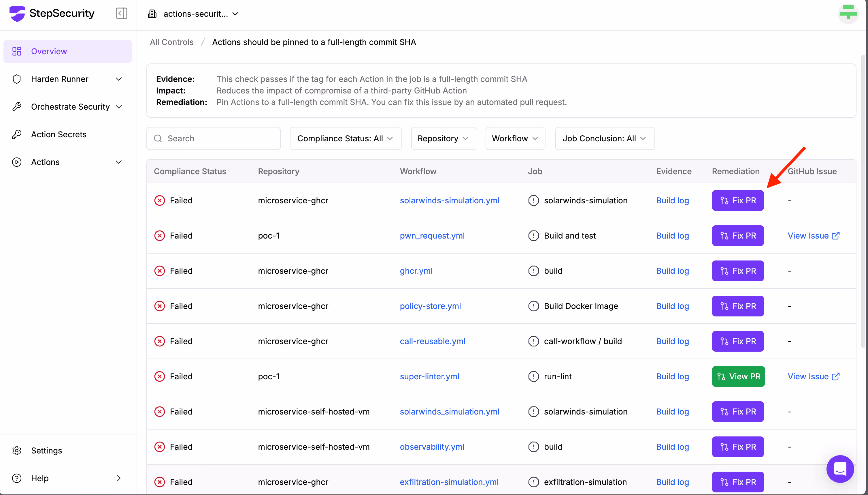Screen dimensions: 868x495
Task: Open the solarwinds-simulation.yml workflow link
Action: [x=449, y=200]
